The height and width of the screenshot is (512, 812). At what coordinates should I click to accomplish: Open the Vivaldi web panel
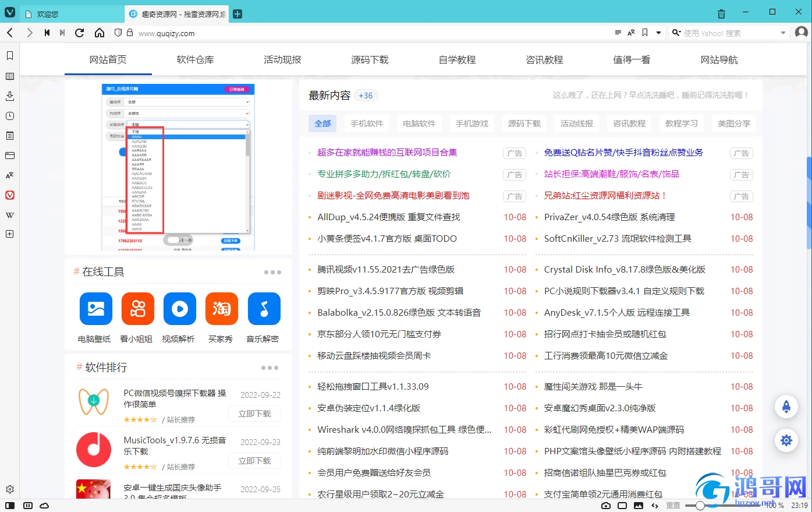tap(10, 195)
